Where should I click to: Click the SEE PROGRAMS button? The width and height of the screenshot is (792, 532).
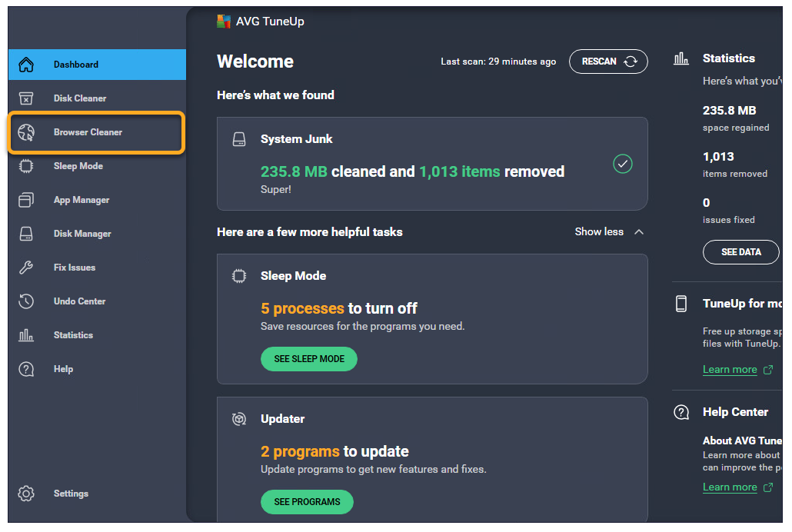tap(307, 502)
